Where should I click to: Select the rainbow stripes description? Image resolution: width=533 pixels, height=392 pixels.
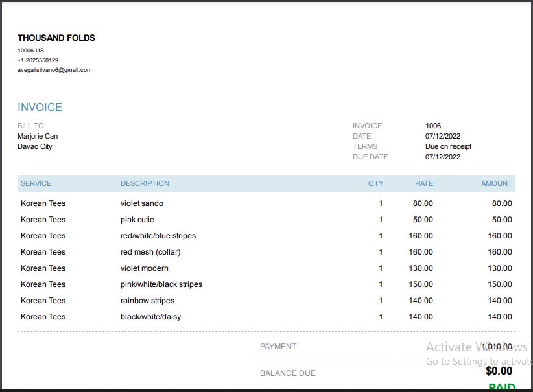point(148,301)
